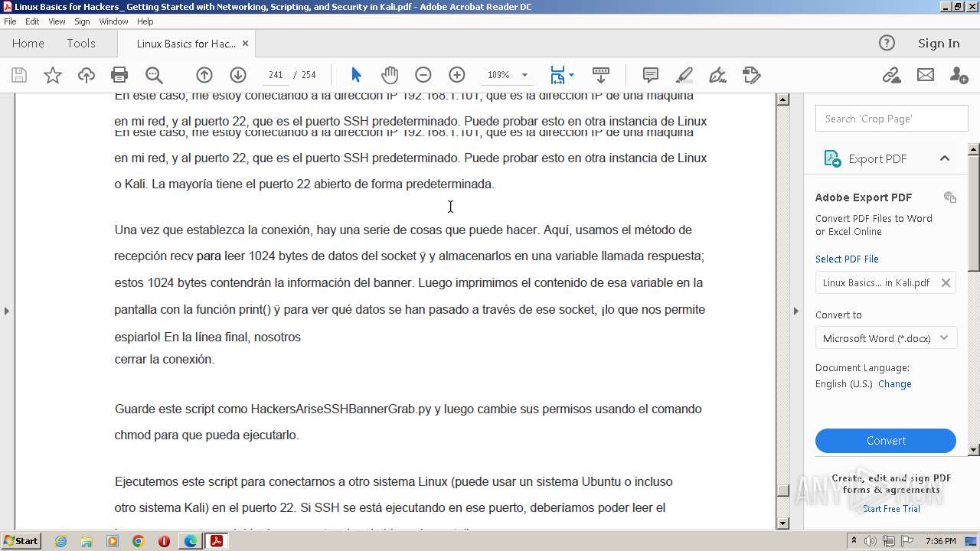
Task: Zoom in with the plus icon
Action: coord(457,75)
